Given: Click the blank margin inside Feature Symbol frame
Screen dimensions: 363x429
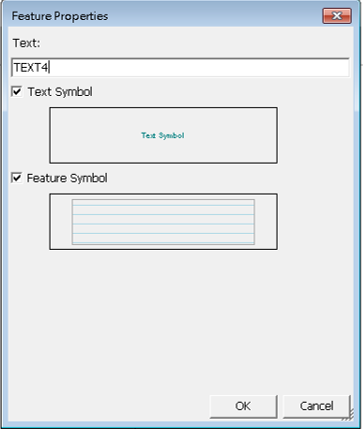Looking at the screenshot, I should (x=61, y=221).
